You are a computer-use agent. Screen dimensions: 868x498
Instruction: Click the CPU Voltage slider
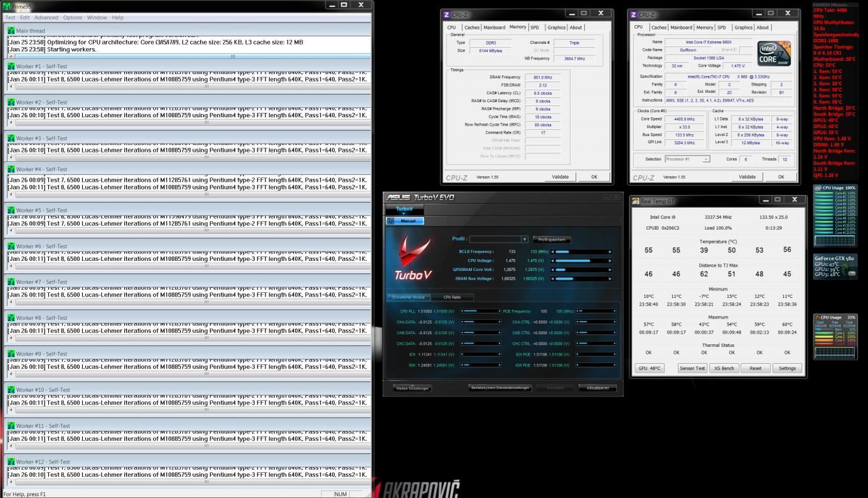(x=581, y=260)
